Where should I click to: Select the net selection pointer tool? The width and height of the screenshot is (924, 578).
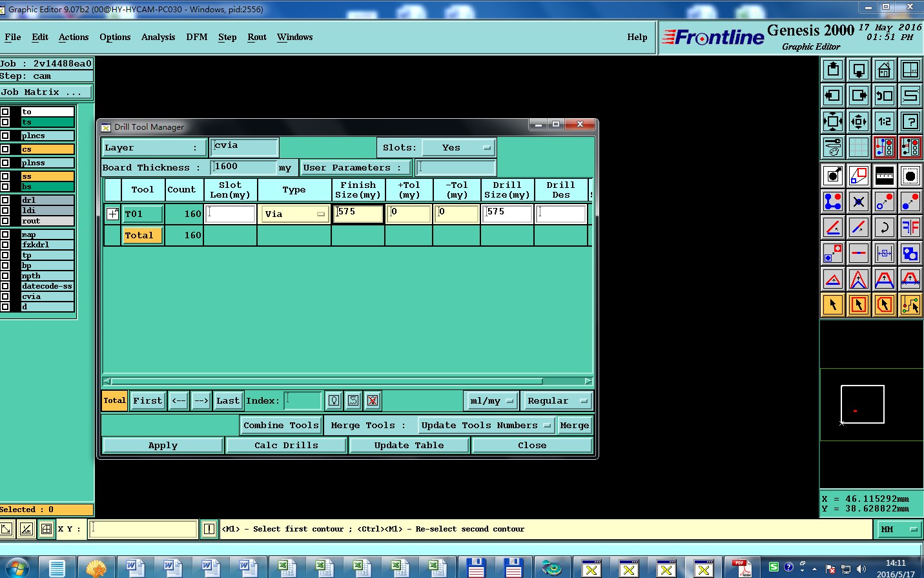tap(910, 305)
